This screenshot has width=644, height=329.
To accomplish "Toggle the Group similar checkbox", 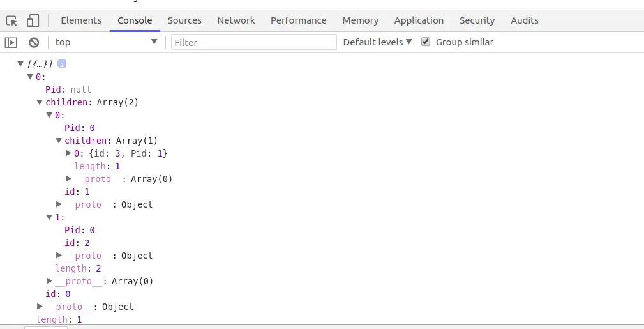I will (x=426, y=42).
